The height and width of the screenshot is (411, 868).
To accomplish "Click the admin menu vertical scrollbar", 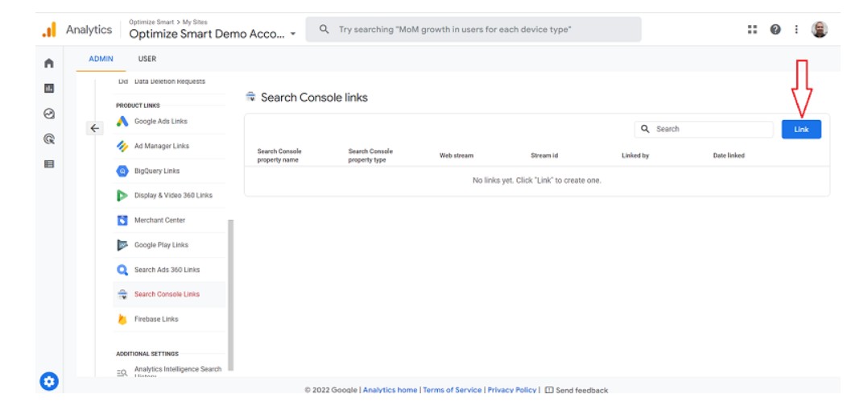I will [230, 295].
